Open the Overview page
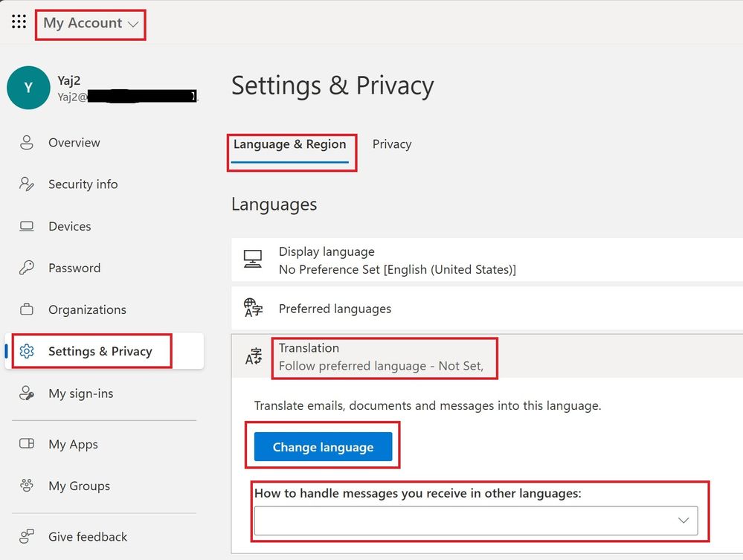 coord(74,143)
